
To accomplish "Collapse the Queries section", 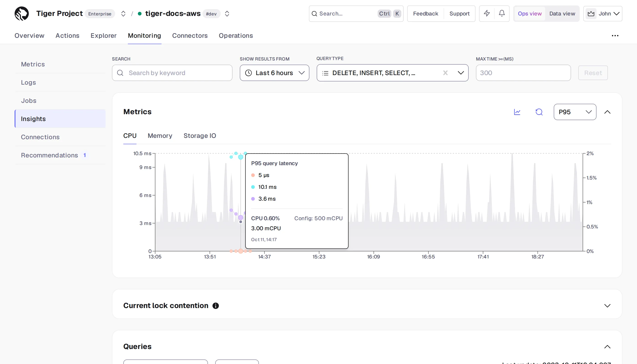I will click(607, 346).
